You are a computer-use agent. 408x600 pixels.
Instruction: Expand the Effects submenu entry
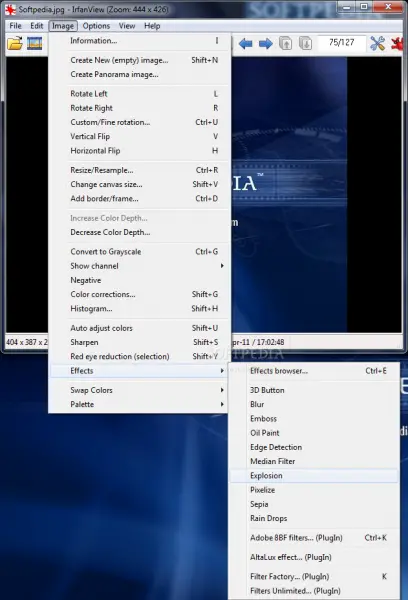pos(140,370)
